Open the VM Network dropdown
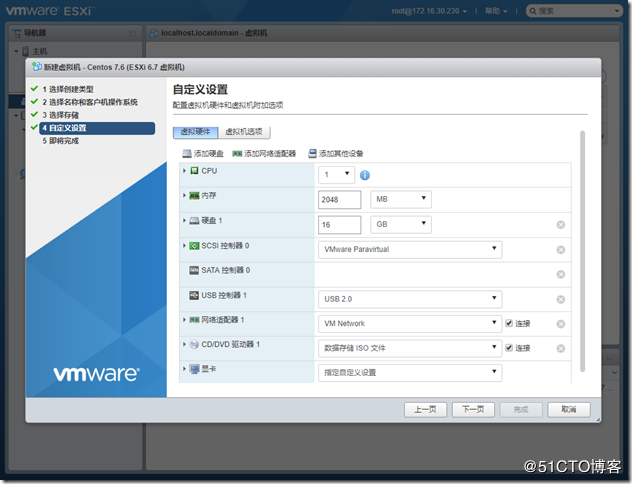 [410, 323]
